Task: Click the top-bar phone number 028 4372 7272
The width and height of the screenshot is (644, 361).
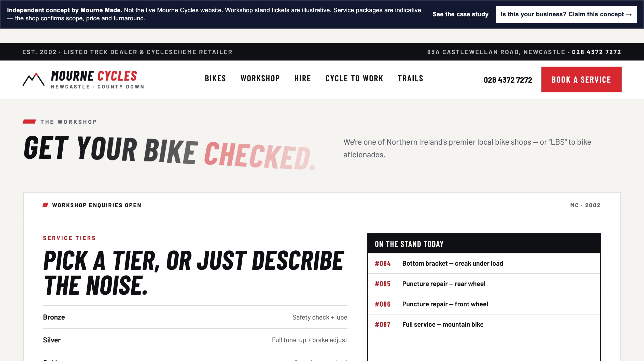Action: click(596, 52)
